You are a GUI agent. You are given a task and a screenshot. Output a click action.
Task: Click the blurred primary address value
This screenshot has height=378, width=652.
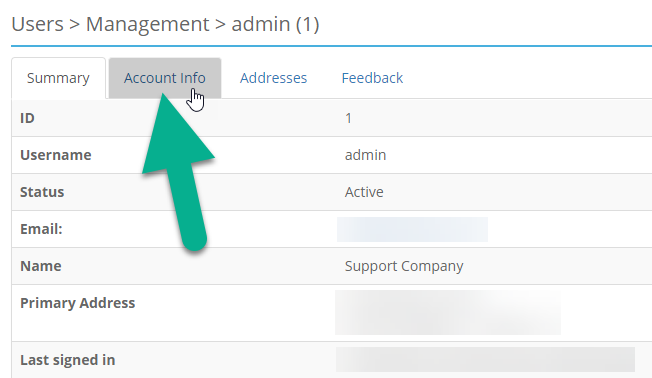coord(448,313)
